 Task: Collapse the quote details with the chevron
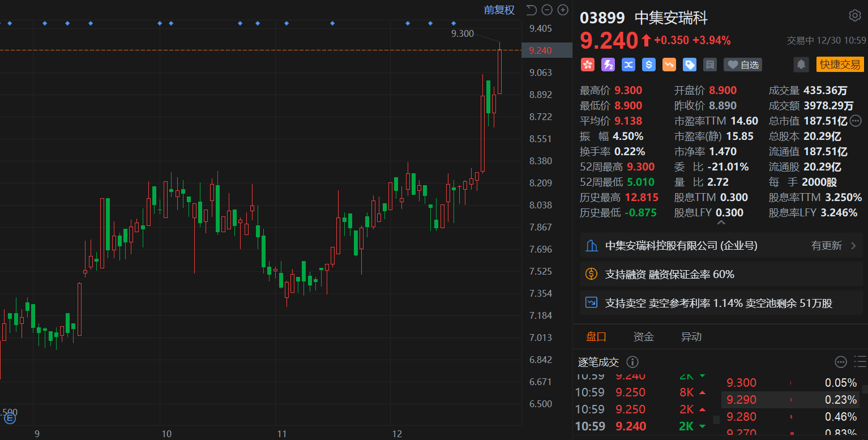point(721,223)
